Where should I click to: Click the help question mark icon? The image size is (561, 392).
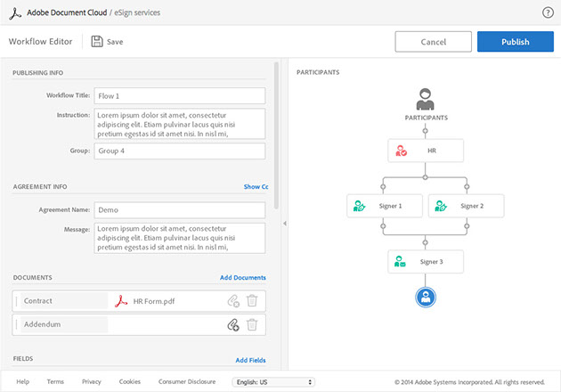(548, 12)
